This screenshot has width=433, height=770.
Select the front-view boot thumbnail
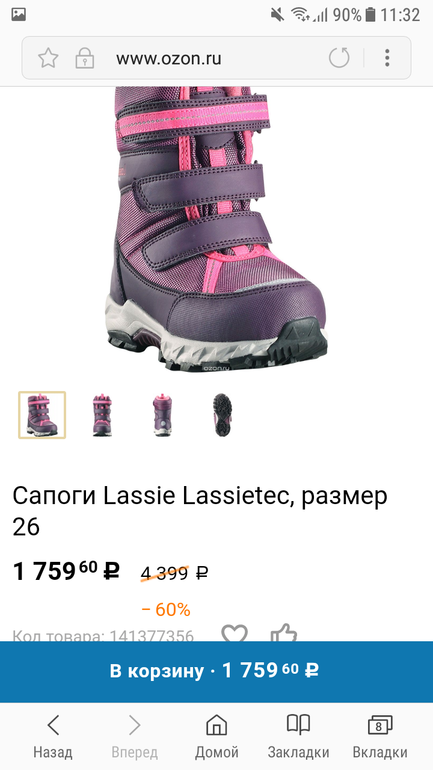(102, 415)
